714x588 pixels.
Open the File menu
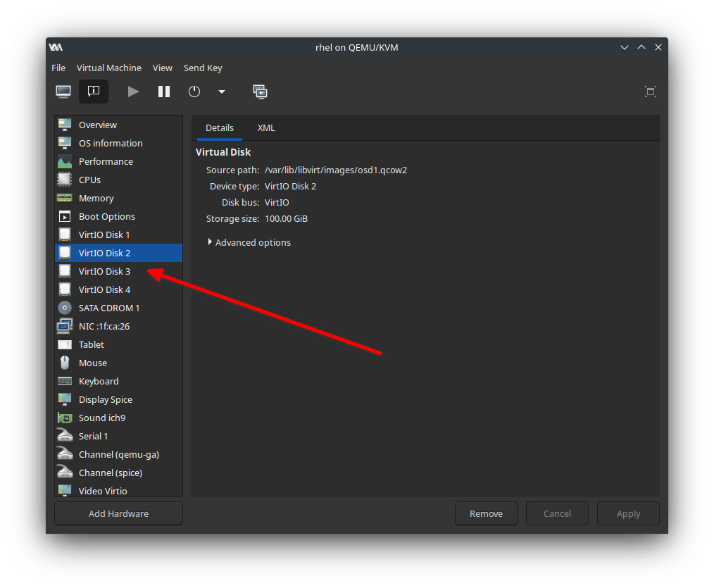(x=58, y=68)
